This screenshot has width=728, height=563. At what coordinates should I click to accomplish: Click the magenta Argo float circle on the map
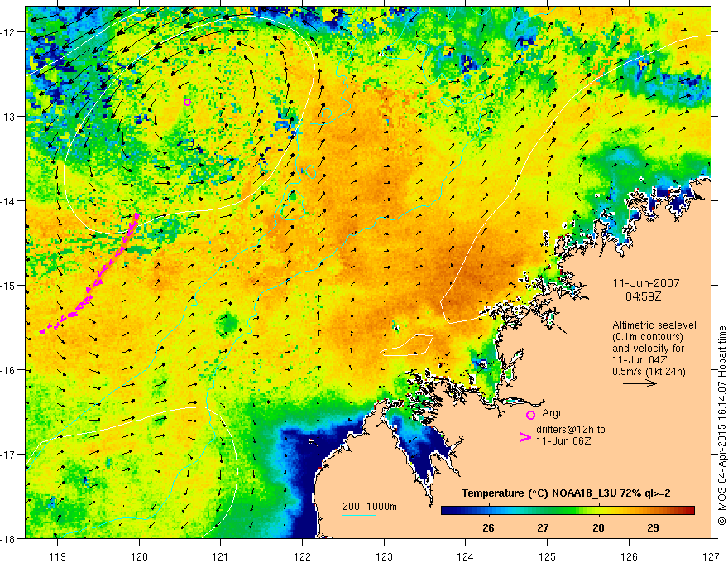tap(187, 102)
